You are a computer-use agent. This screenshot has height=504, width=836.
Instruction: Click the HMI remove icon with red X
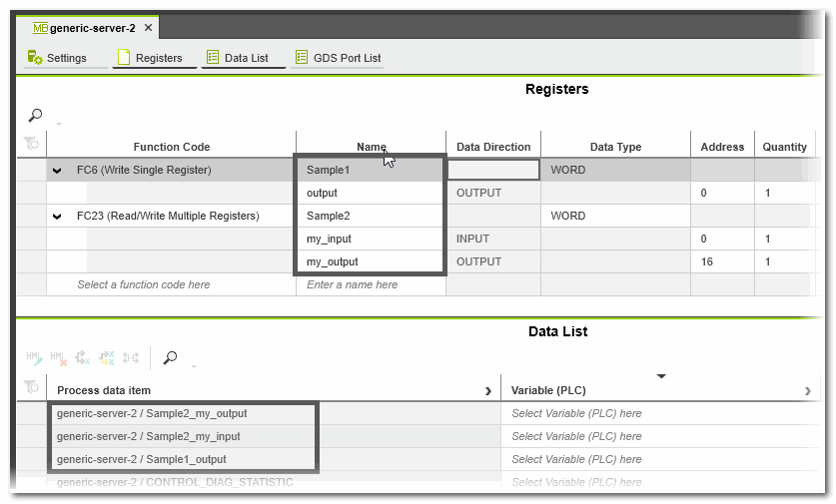(58, 357)
